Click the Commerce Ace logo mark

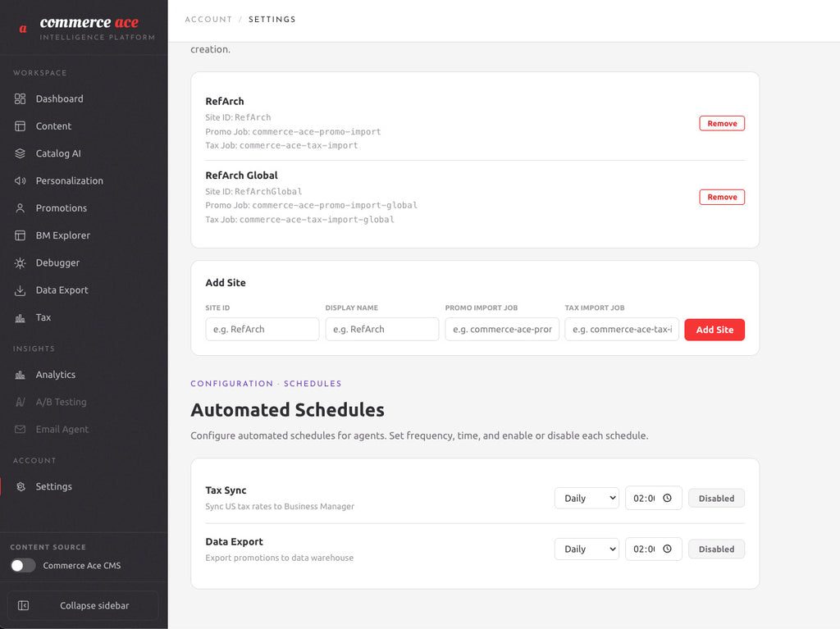23,29
